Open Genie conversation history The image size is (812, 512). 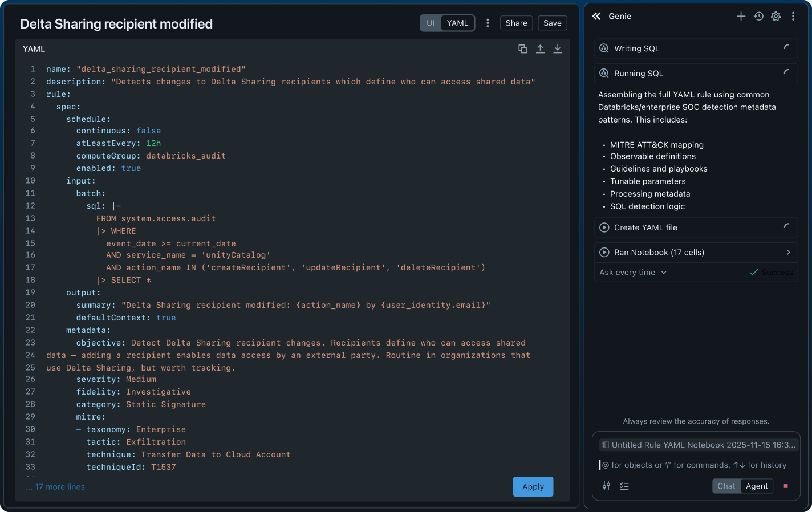(x=758, y=16)
